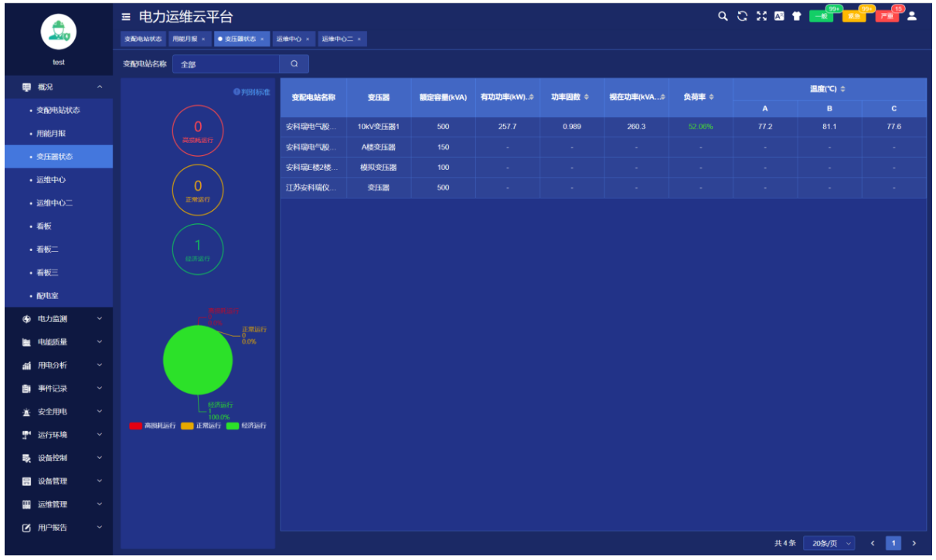Screen dimensions: 936x560
Task: Enter fullscreen with the expand icon
Action: (x=761, y=16)
